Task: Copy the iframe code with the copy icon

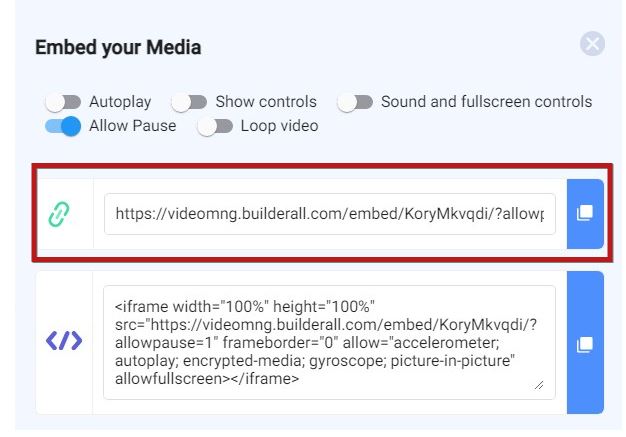Action: tap(585, 343)
